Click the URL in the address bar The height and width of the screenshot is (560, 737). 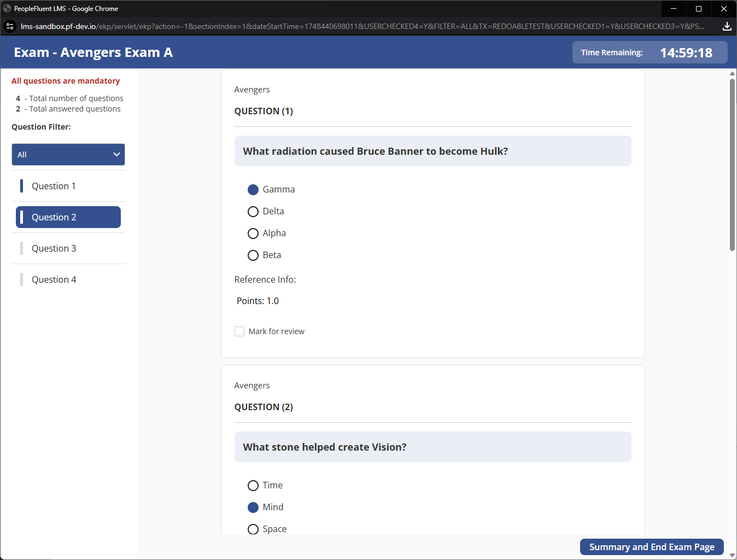coord(362,26)
